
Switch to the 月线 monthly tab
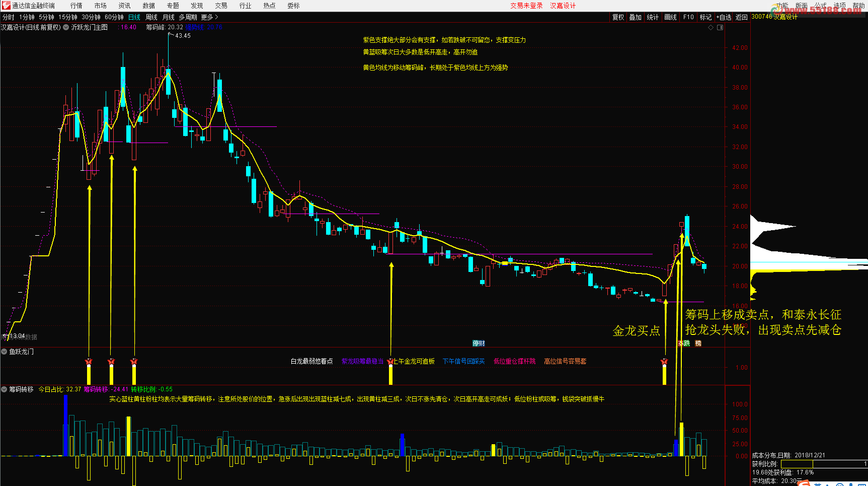(x=168, y=17)
